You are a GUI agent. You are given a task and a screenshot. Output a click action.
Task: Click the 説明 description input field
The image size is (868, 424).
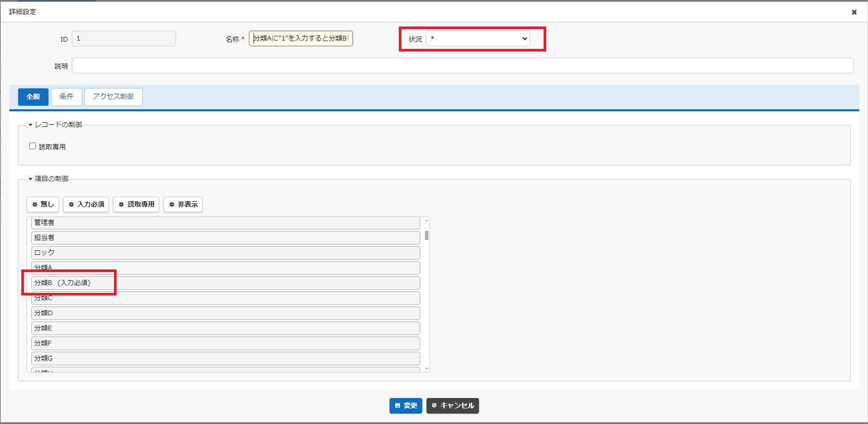pos(463,66)
